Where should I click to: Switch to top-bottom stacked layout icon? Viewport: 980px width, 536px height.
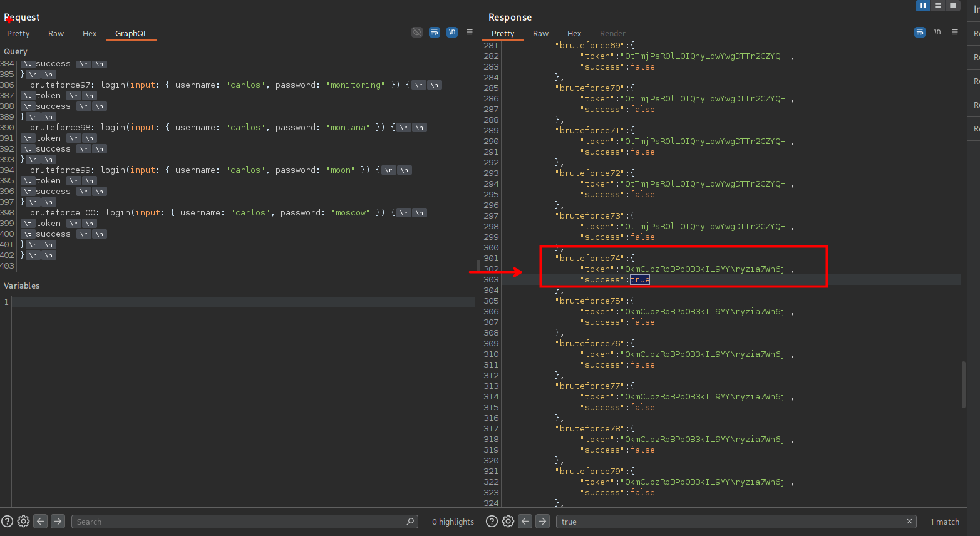click(937, 6)
